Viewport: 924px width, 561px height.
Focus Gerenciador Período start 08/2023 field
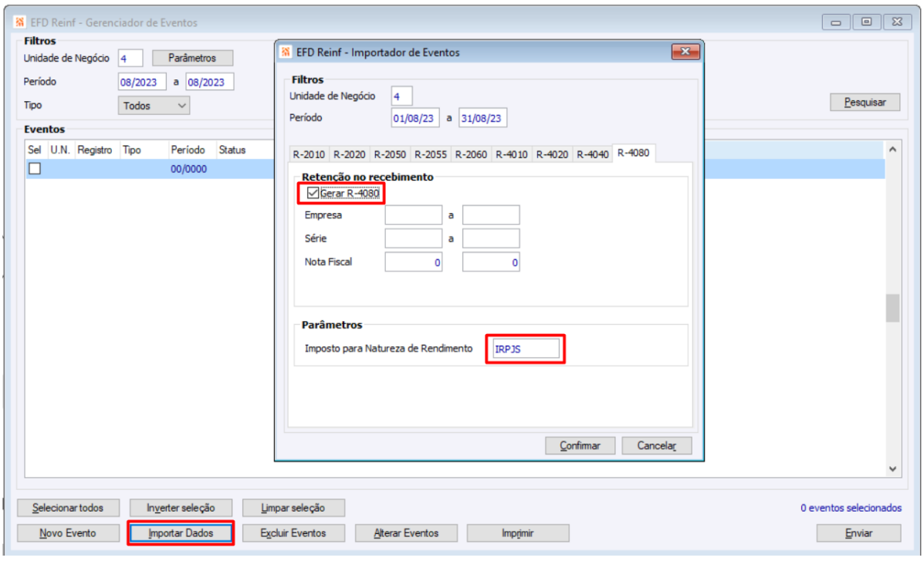point(142,82)
